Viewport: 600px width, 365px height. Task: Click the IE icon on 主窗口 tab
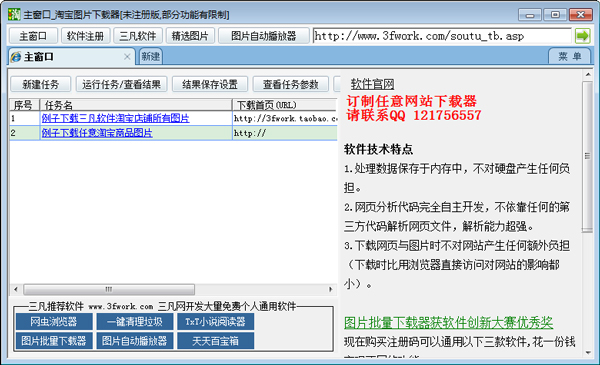pyautogui.click(x=16, y=57)
